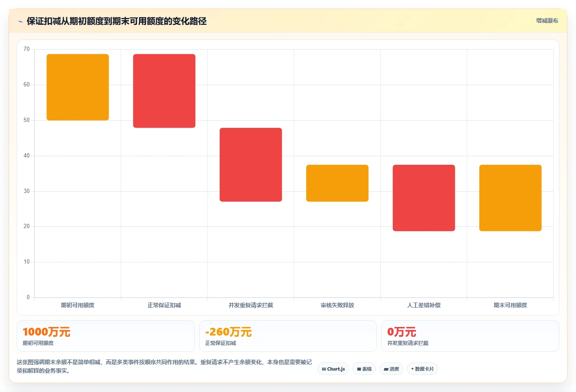Click the orange 审核失败释放 bar
The image size is (576, 392).
tap(337, 183)
